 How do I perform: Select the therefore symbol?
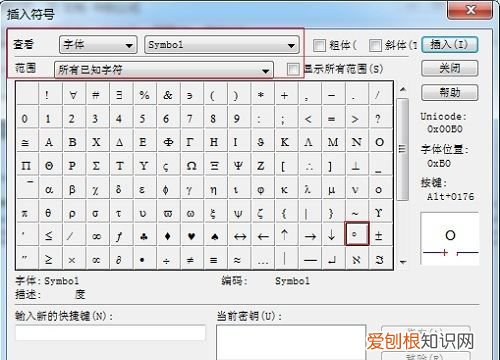[310, 165]
